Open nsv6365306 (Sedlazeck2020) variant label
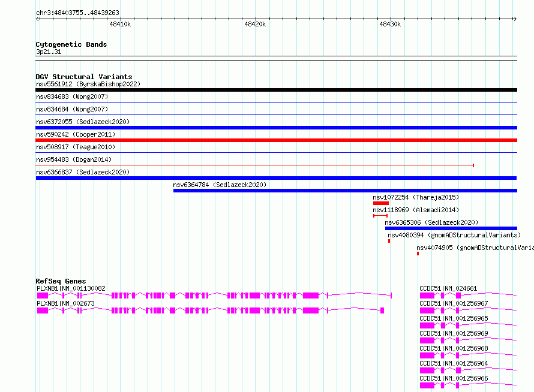The image size is (534, 392). coord(431,222)
